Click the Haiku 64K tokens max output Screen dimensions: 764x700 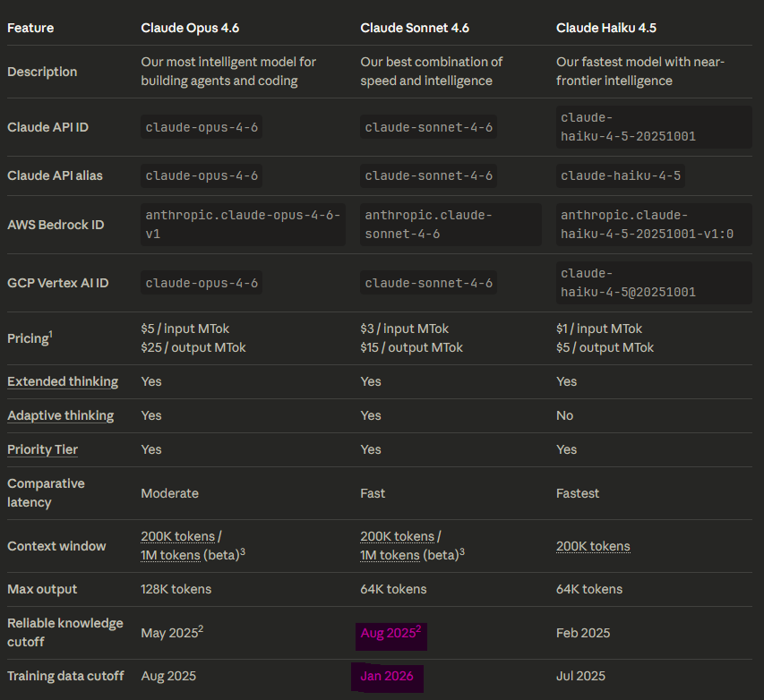[589, 589]
